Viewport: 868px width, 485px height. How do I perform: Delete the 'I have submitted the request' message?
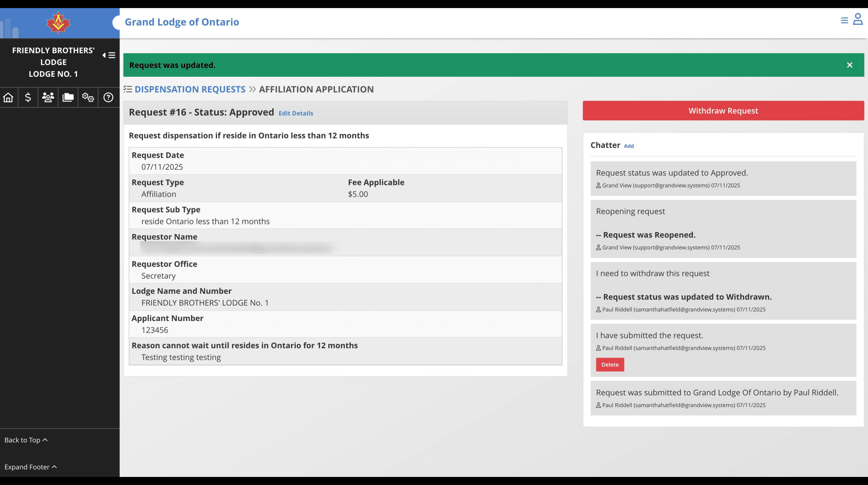coord(610,365)
